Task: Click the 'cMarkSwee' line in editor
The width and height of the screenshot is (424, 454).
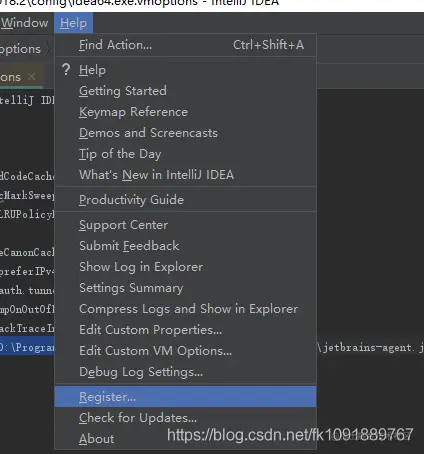Action: pos(27,195)
